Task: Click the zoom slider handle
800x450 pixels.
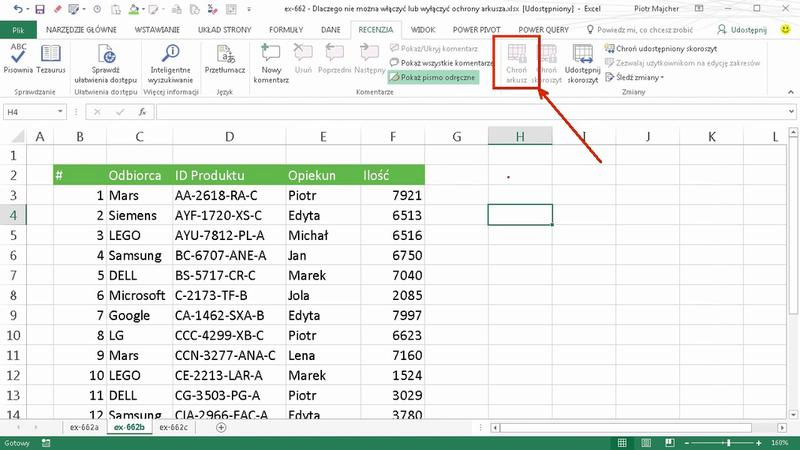Action: (729, 443)
